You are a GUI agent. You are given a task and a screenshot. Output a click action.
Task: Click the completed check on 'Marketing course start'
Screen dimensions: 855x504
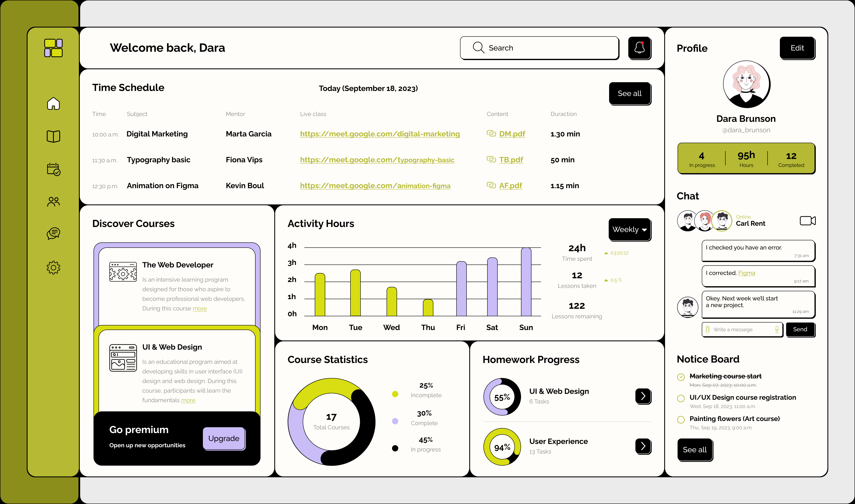pos(681,377)
